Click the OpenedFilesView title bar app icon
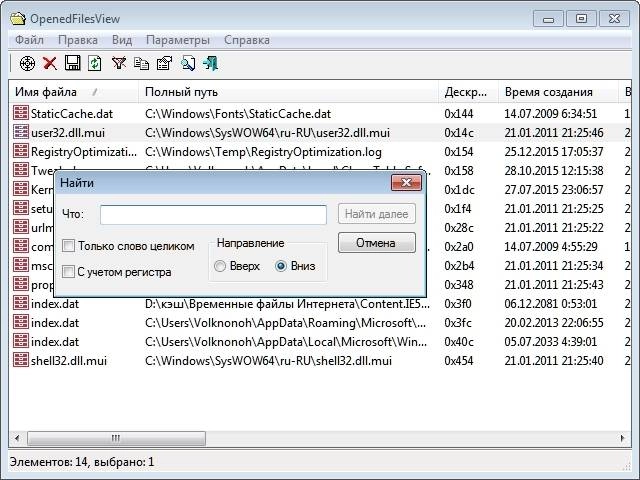640x480 pixels. 18,19
